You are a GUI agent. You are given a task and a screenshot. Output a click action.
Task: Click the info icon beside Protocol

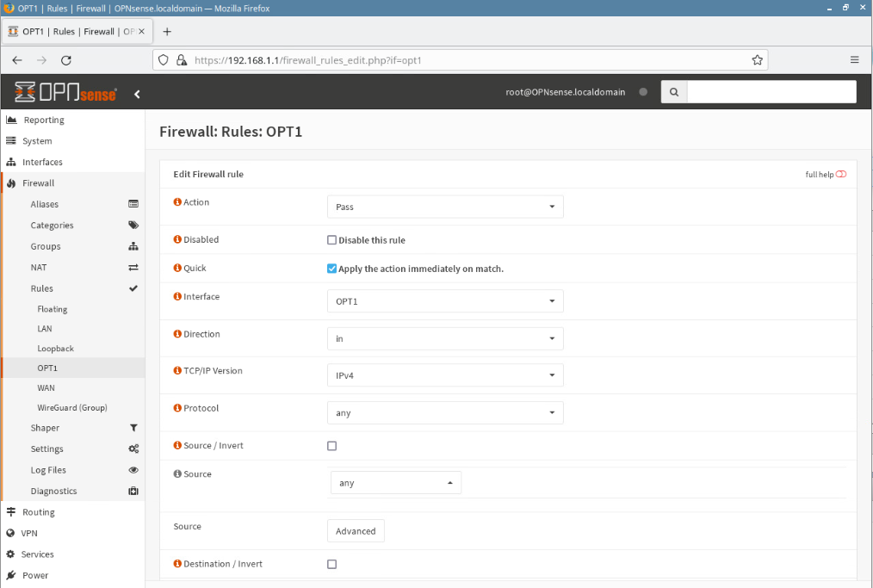click(x=177, y=408)
